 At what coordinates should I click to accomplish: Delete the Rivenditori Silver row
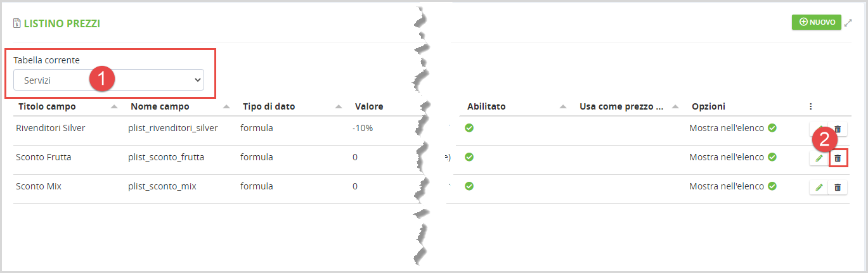click(x=838, y=129)
